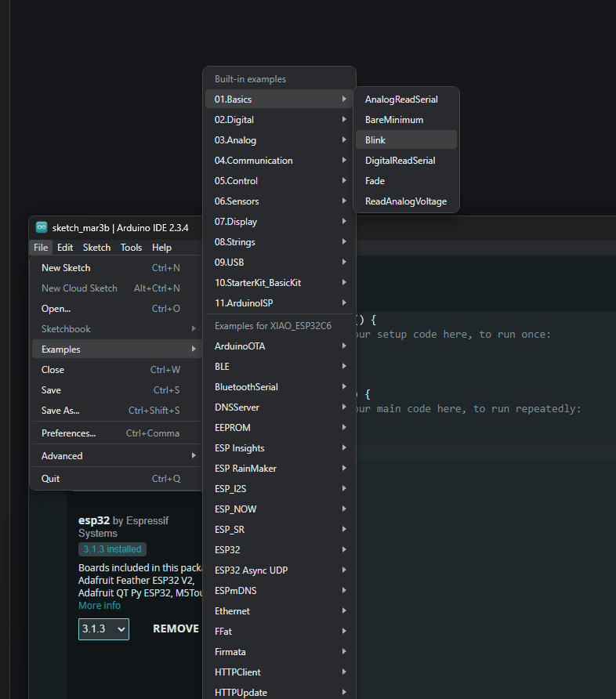Expand the BLE examples submenu

[279, 367]
